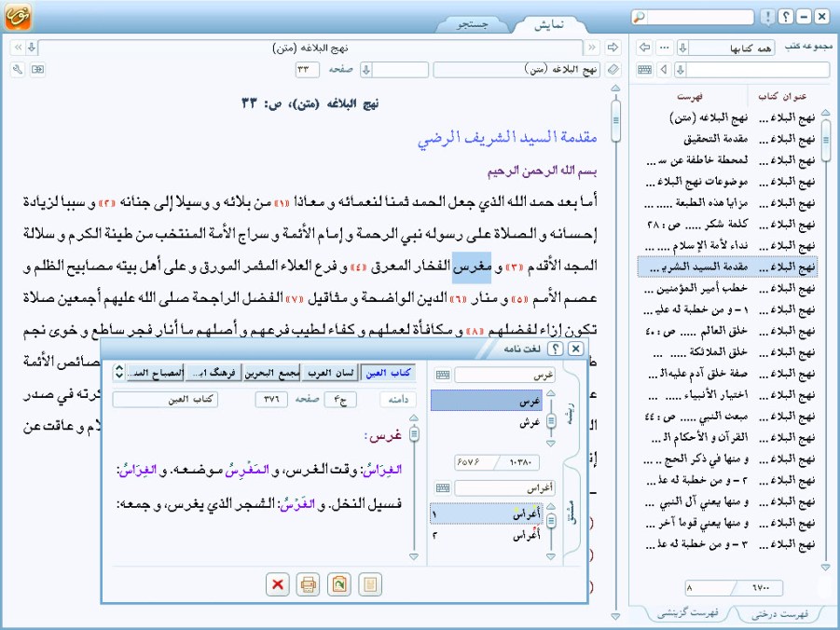
Task: Click the highlighted word مغرس in text
Action: pyautogui.click(x=472, y=267)
